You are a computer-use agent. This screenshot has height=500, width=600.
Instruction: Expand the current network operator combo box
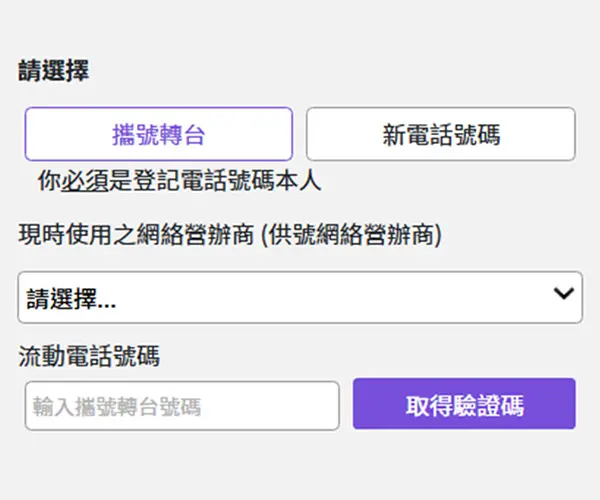click(300, 297)
